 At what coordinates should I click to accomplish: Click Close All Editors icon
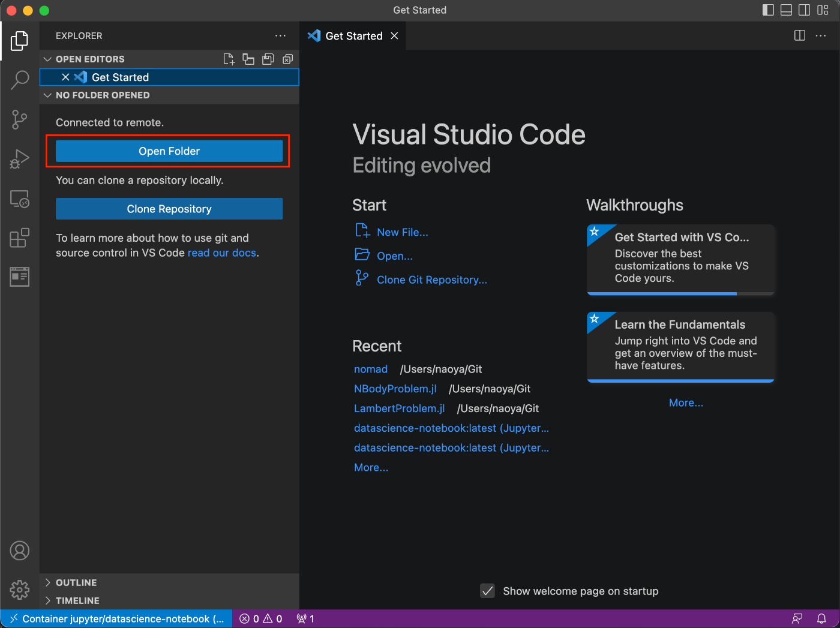[x=288, y=59]
